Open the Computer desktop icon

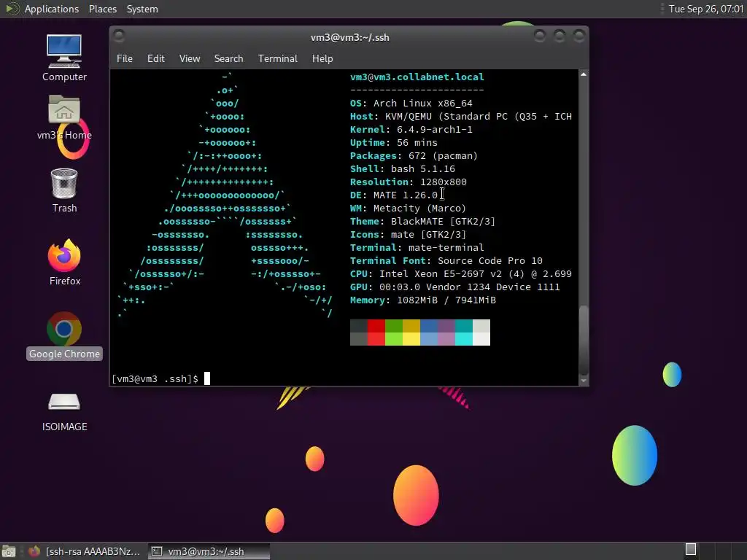point(64,52)
